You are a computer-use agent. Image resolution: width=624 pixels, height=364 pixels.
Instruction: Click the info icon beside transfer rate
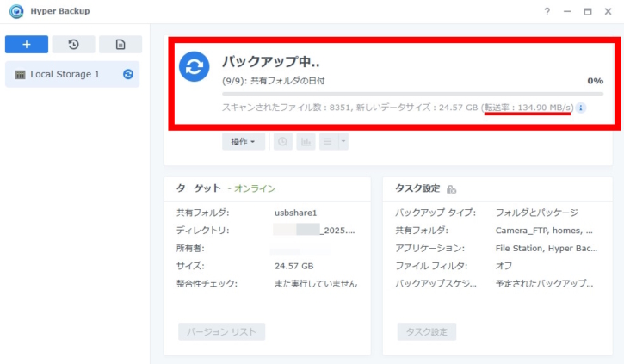(x=581, y=108)
